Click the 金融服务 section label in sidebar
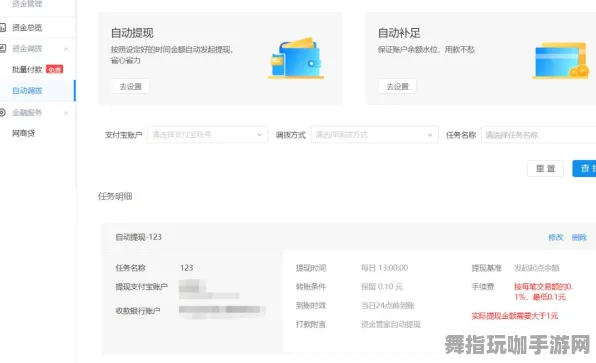The width and height of the screenshot is (596, 363). point(27,113)
